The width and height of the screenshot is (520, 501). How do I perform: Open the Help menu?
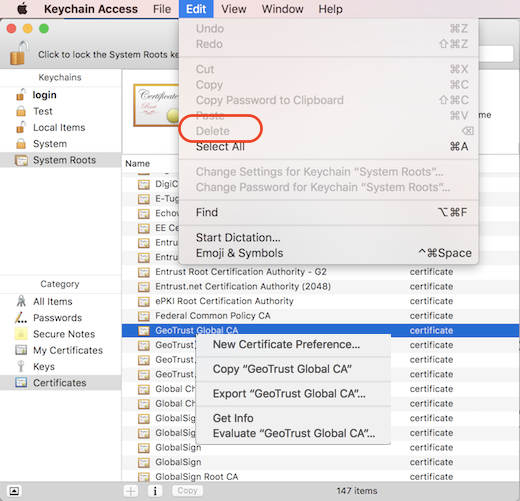click(330, 9)
